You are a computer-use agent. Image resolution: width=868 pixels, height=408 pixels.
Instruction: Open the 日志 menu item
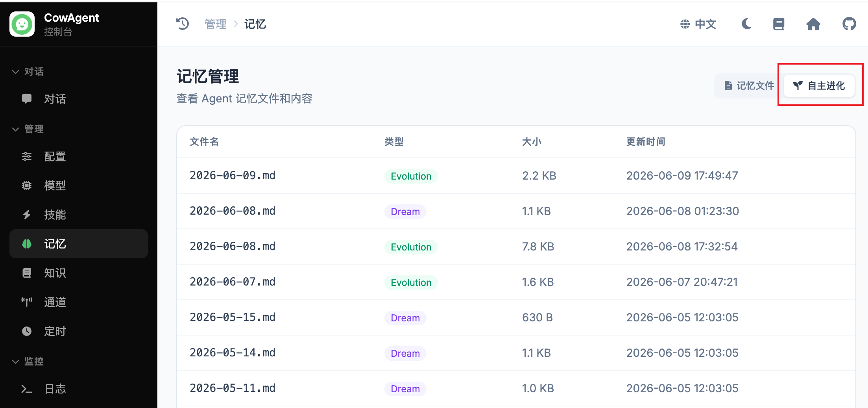(x=79, y=389)
